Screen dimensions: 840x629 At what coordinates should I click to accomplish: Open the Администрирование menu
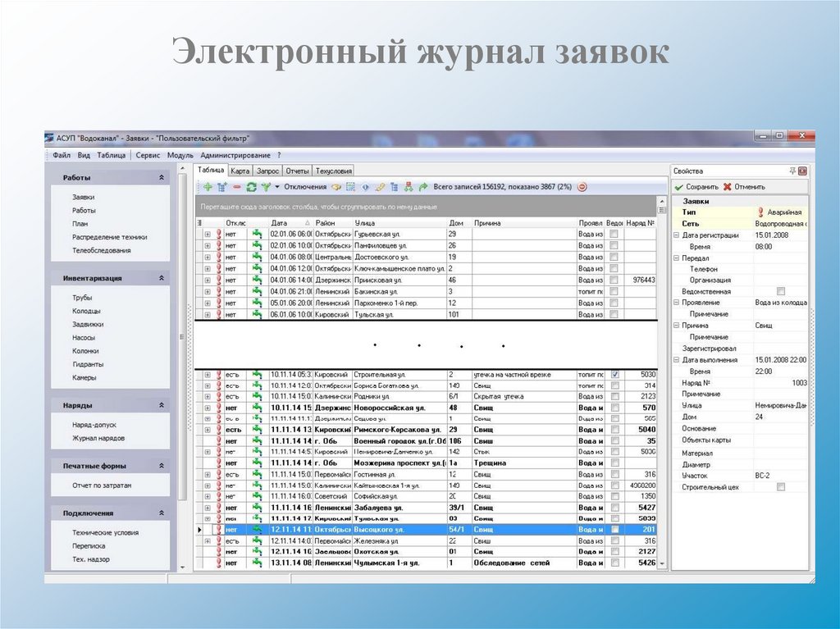pos(235,155)
